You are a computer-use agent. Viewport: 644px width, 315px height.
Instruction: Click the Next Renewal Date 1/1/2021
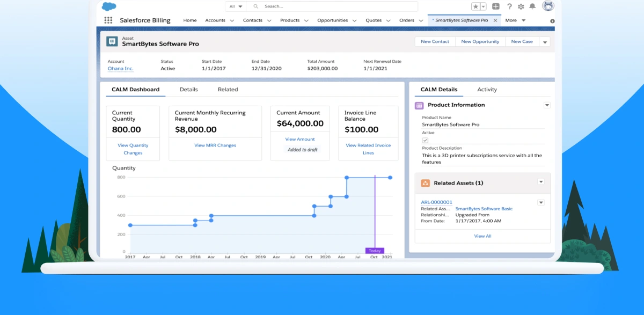click(375, 69)
